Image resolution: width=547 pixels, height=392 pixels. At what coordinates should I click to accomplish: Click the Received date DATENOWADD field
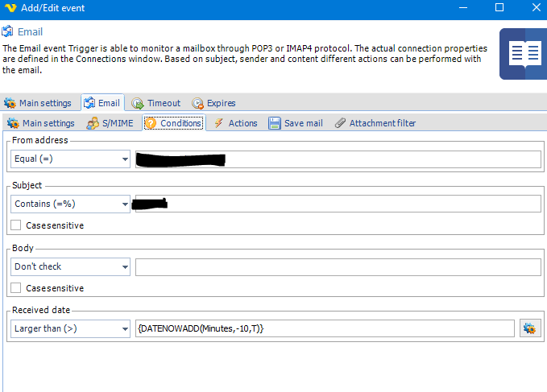point(325,328)
